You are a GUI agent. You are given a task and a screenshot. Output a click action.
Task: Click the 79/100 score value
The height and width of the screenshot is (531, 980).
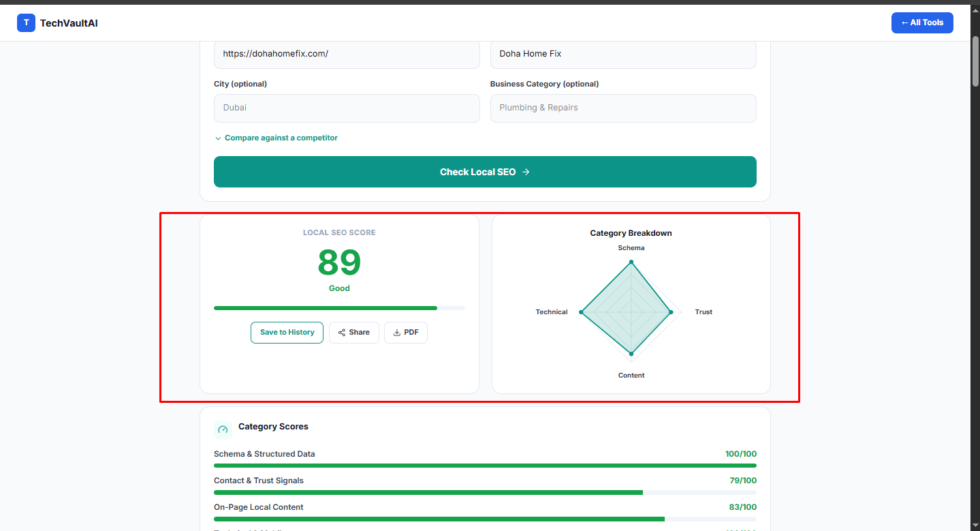(743, 481)
